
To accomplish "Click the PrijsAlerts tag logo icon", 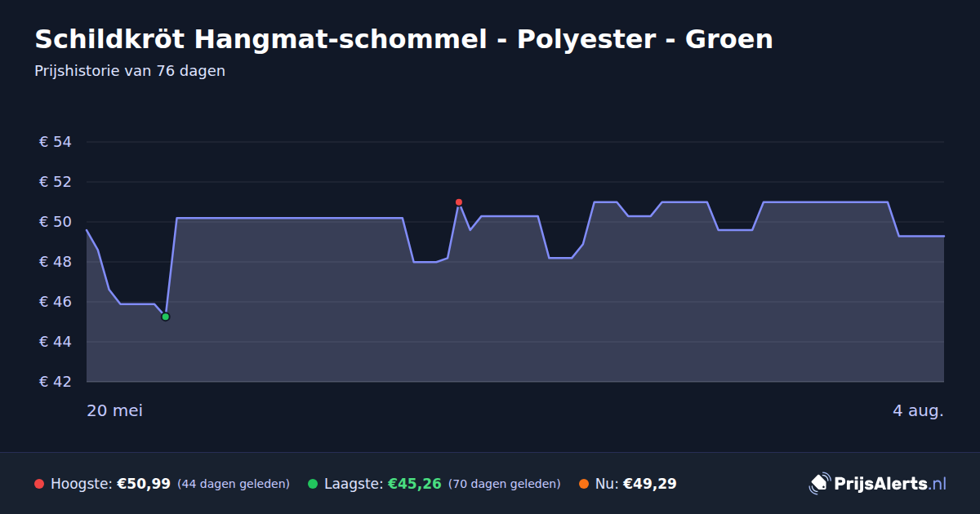I will (x=819, y=484).
